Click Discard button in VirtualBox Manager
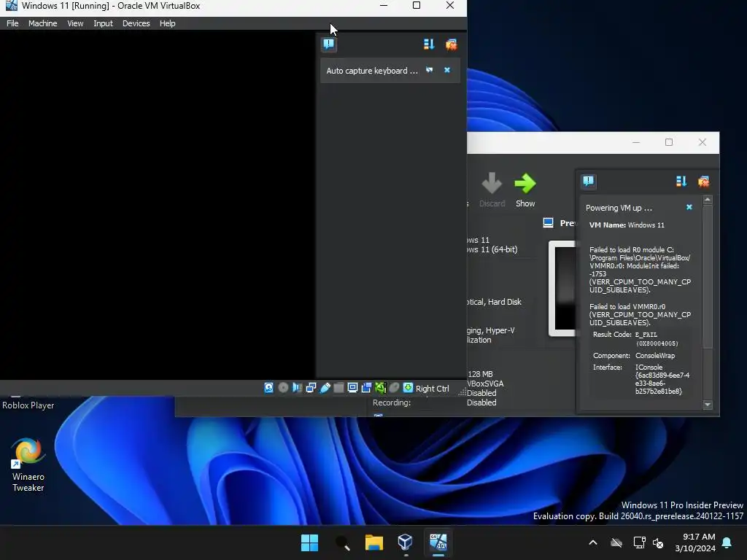Screen dimensions: 747x560 492,190
